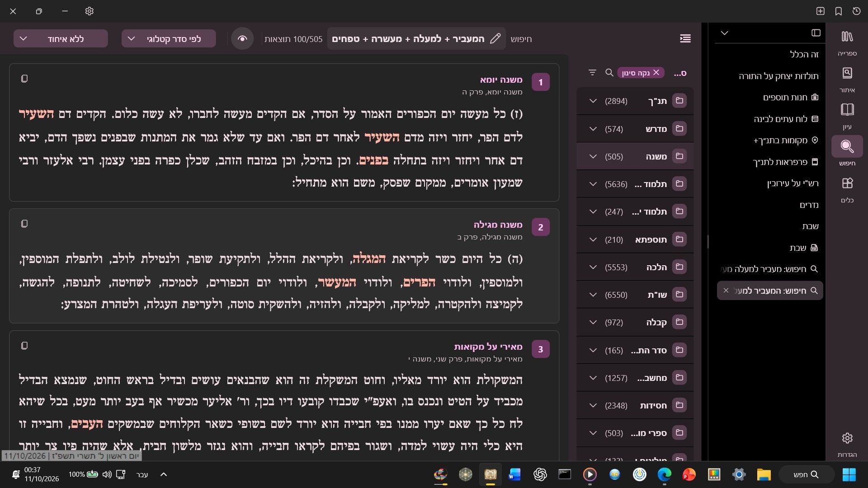Copy result 2 משנה מגילה text
Image resolution: width=868 pixels, height=488 pixels.
point(24,224)
